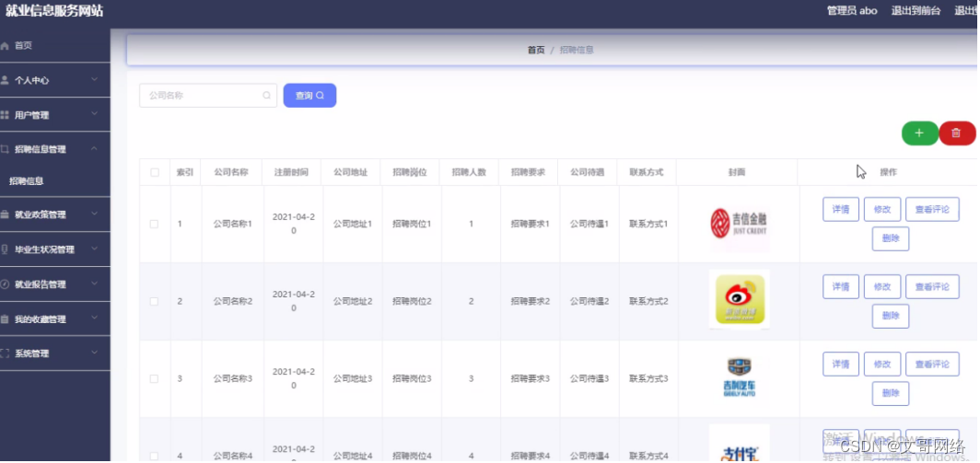Click 修改 for 公司名称3
980x463 pixels.
[882, 365]
